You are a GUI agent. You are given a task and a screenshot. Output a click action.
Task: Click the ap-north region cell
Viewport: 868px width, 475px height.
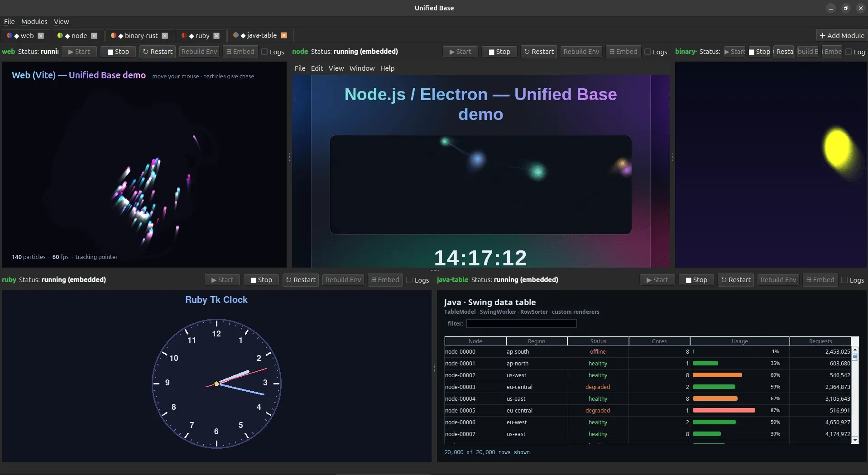click(537, 364)
